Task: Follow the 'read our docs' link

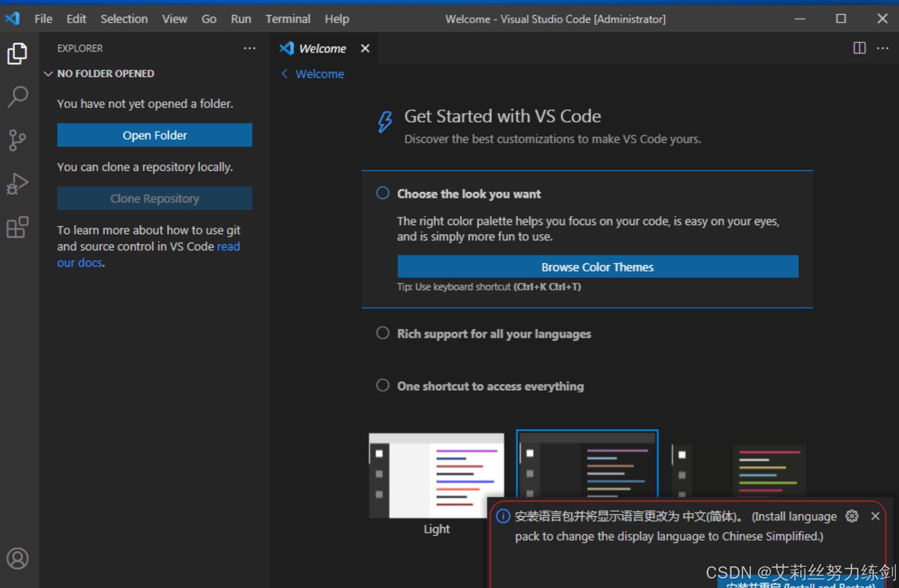Action: click(x=148, y=254)
